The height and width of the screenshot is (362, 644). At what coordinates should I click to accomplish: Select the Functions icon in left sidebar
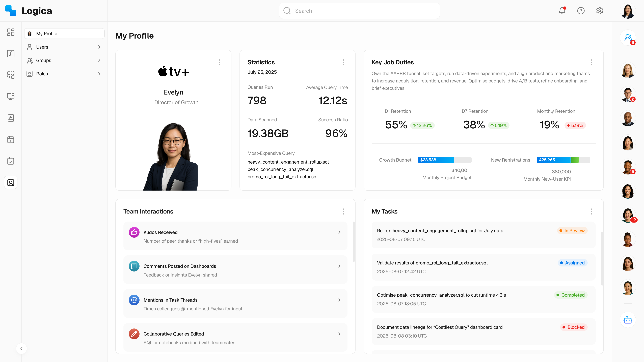click(11, 53)
